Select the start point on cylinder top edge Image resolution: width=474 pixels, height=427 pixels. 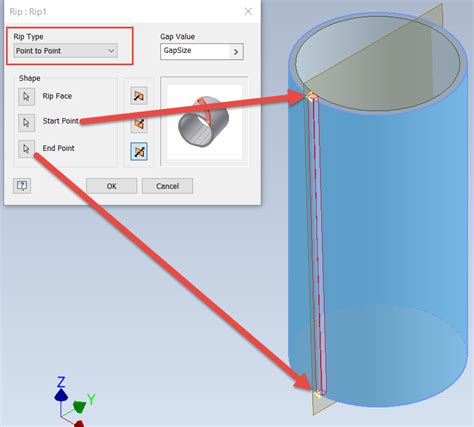tap(312, 97)
